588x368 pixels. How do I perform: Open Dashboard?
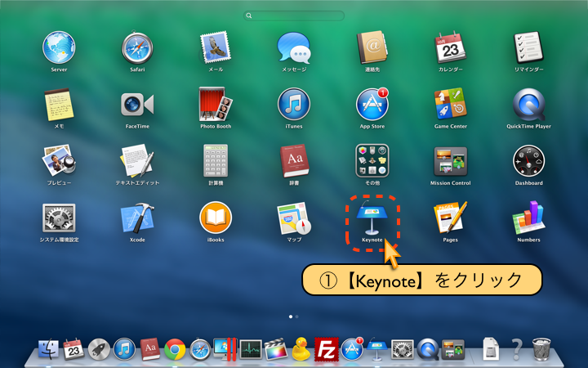tap(528, 161)
